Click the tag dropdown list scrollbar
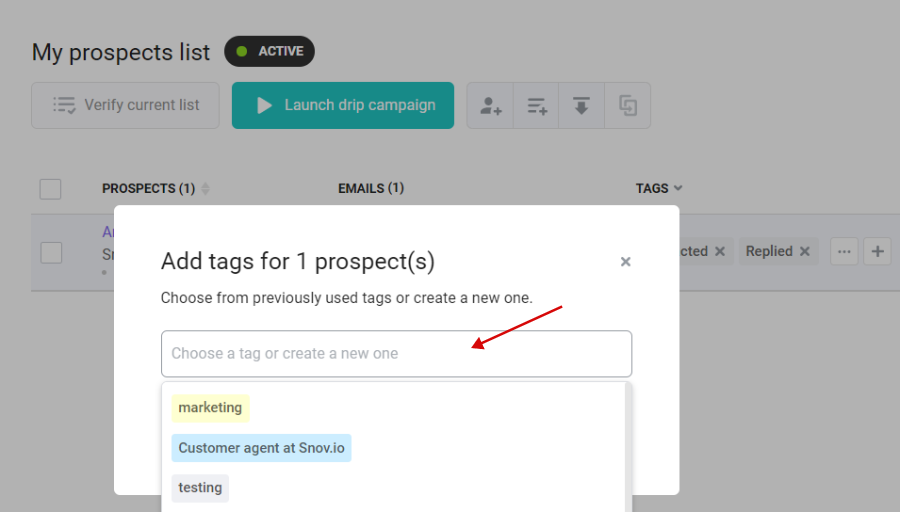This screenshot has width=900, height=512. point(628,447)
